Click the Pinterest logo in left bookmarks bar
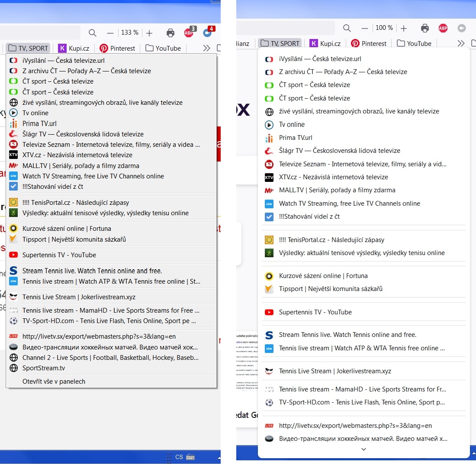Screen dimensions: 476x469 103,48
